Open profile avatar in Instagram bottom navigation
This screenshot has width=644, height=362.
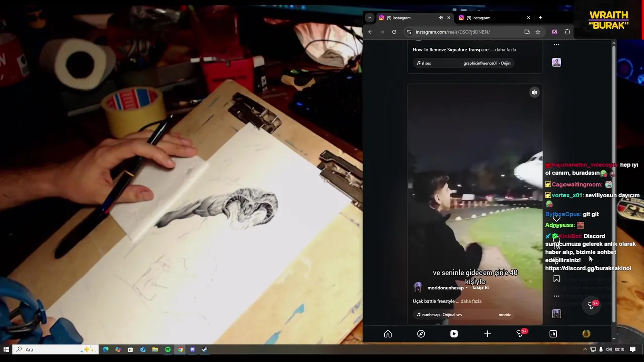(x=586, y=334)
